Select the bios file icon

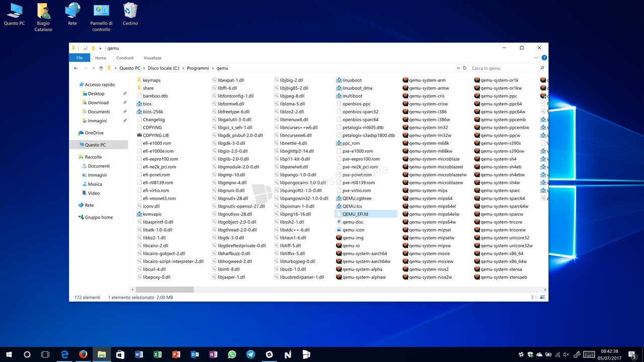tap(139, 104)
